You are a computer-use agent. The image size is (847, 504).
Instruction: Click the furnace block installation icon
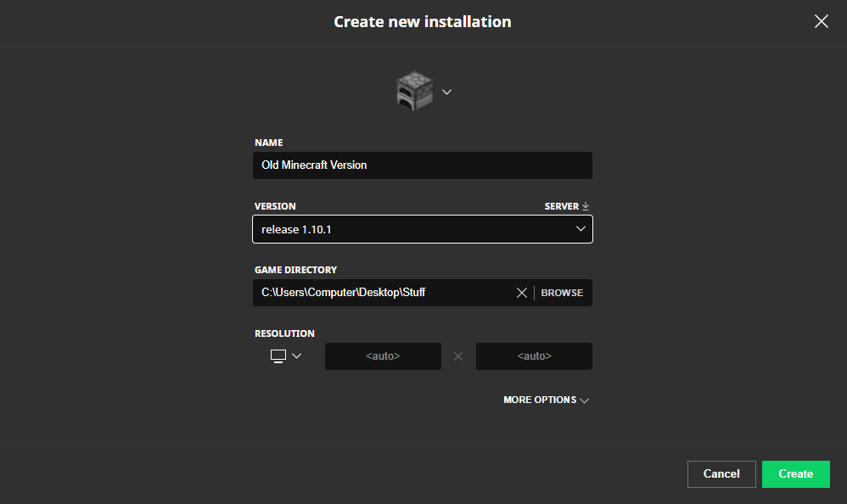click(x=414, y=92)
